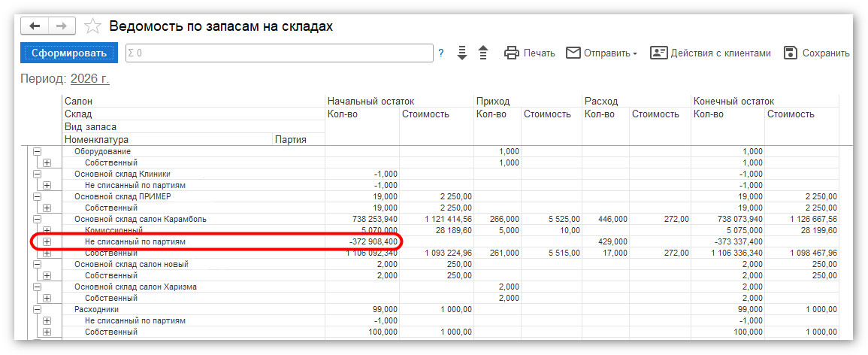Select the Приход column header
The image size is (868, 355).
(x=528, y=102)
